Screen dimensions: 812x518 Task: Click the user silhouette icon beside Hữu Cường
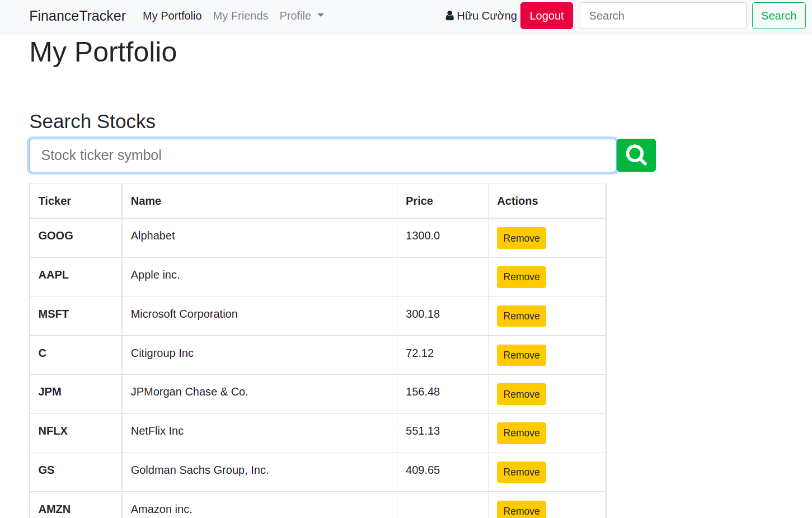tap(449, 15)
